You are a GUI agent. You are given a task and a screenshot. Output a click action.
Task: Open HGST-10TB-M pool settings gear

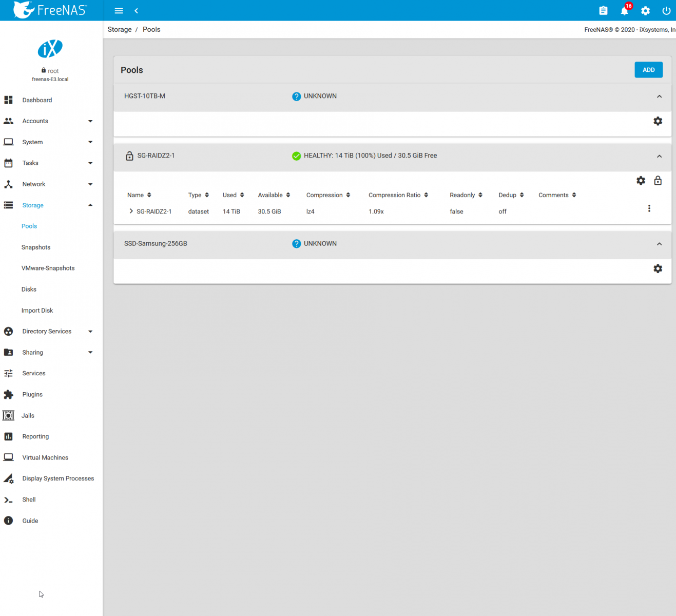658,121
